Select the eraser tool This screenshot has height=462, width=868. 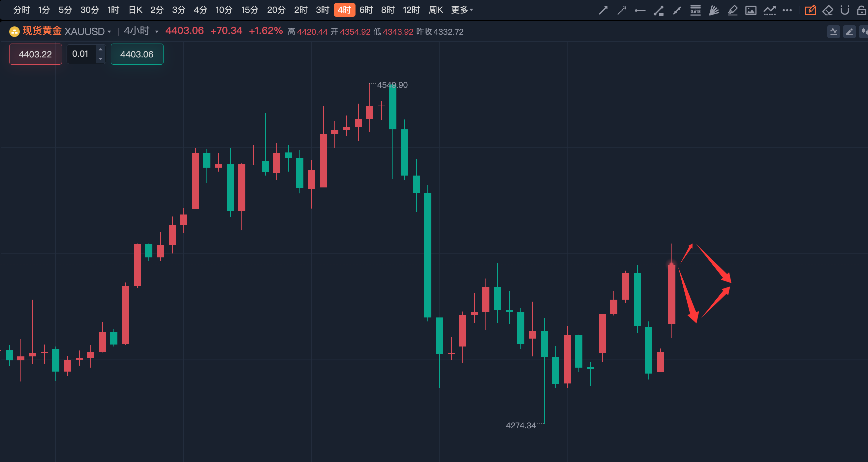(827, 11)
